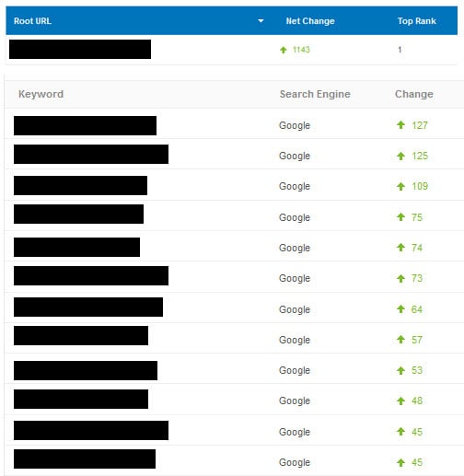Click the green arrow beside 1143
The width and height of the screenshot is (464, 476).
(x=284, y=50)
